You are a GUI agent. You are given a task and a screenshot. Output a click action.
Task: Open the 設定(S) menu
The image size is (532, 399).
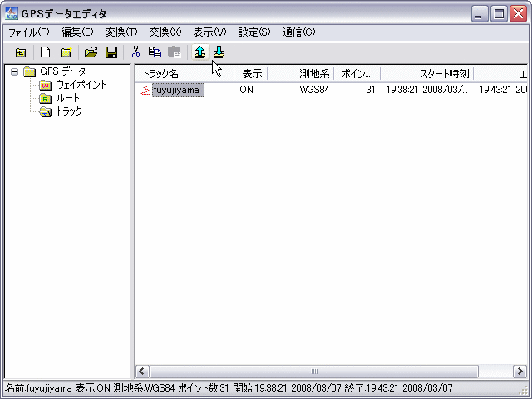[x=254, y=32]
